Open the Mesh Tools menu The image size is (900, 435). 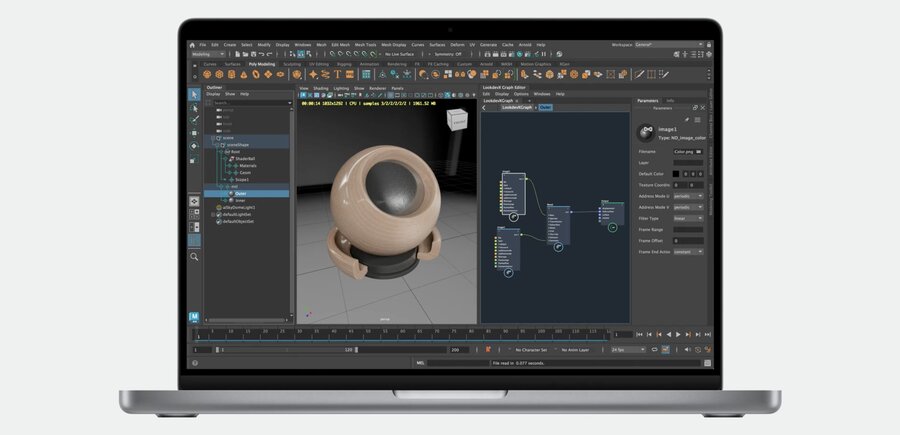point(365,45)
